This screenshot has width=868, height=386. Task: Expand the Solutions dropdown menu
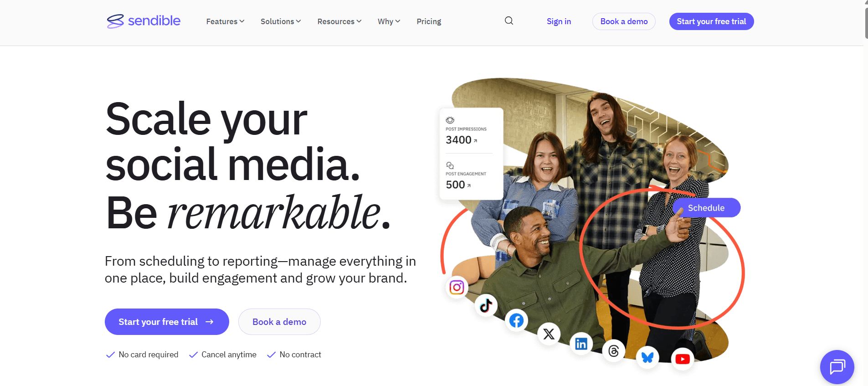(x=281, y=21)
